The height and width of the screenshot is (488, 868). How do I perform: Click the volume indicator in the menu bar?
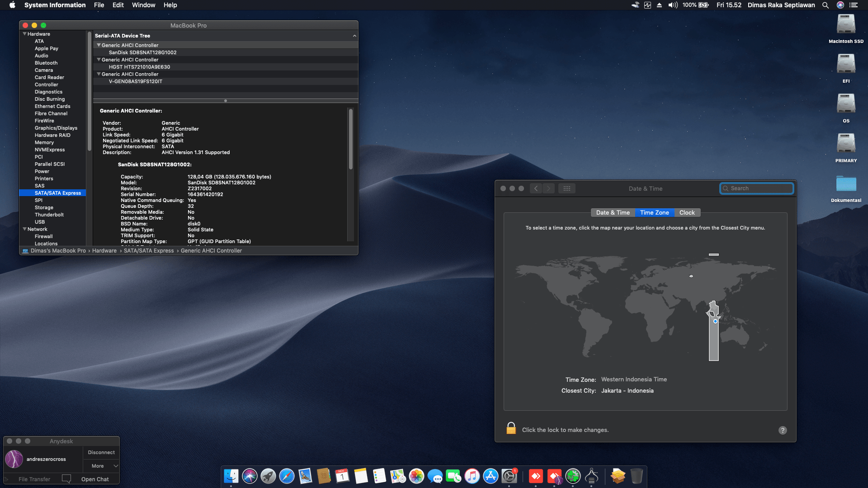pos(673,5)
